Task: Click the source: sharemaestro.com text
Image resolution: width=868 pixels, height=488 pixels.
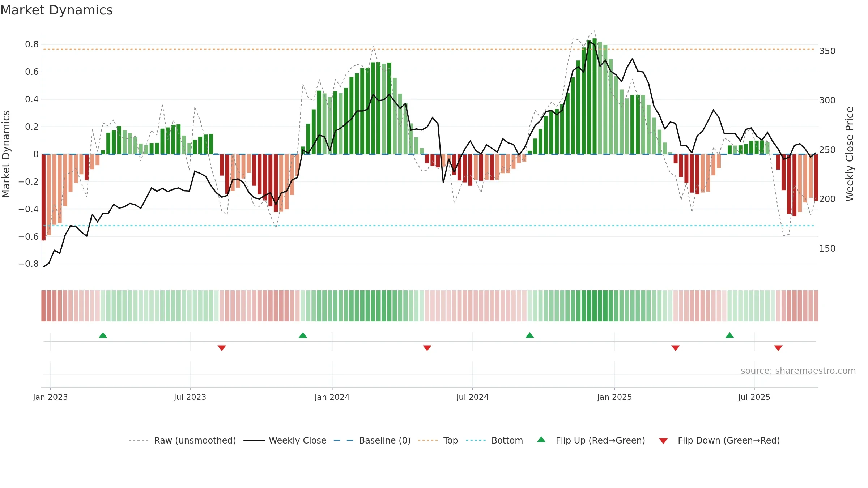Action: [798, 371]
